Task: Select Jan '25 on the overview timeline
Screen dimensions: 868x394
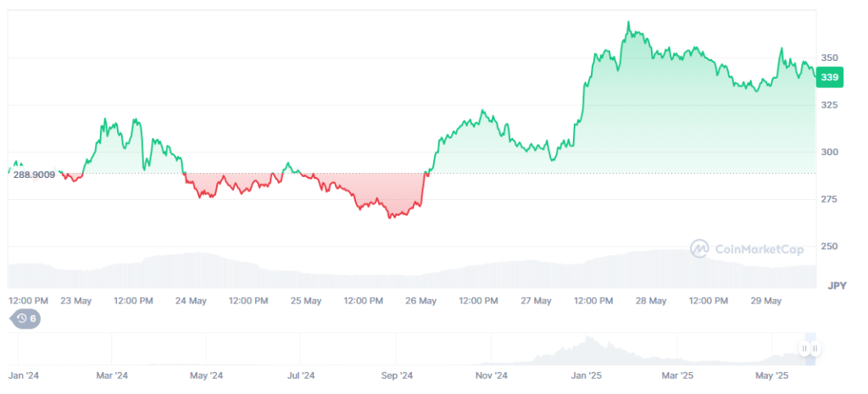Action: click(x=586, y=375)
